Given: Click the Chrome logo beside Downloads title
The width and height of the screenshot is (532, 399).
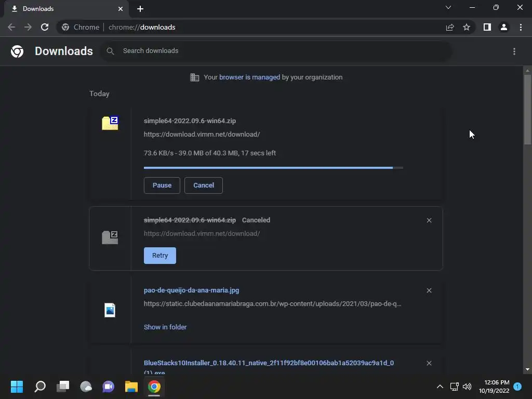Looking at the screenshot, I should pos(17,51).
